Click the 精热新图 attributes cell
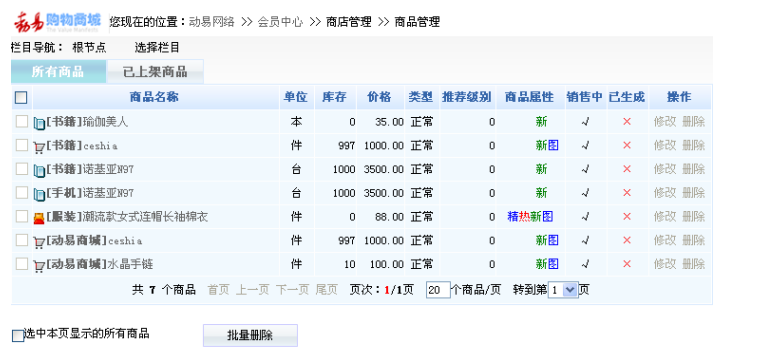 coord(531,216)
